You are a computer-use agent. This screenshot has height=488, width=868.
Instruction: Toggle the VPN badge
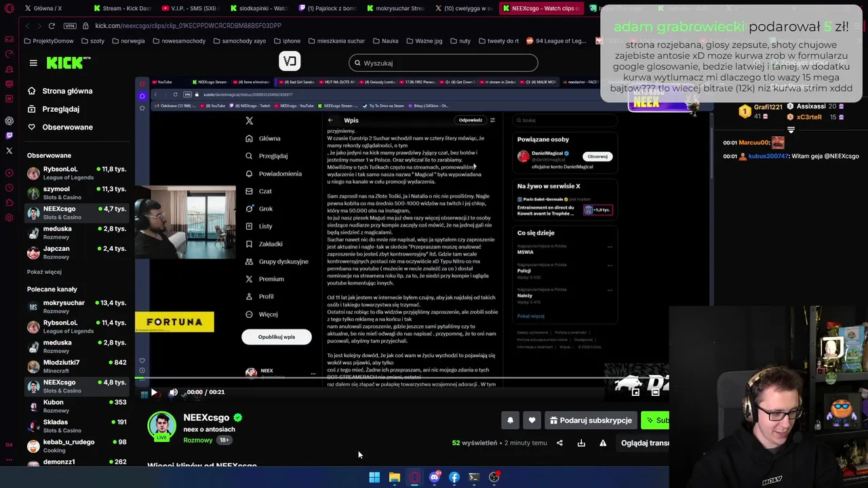pos(70,26)
